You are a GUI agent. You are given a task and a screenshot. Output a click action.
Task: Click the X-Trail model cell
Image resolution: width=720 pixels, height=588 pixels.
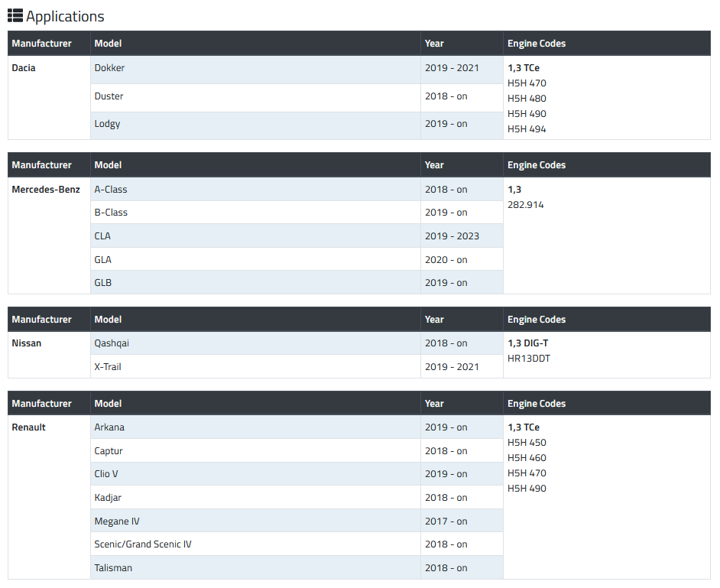(x=108, y=367)
